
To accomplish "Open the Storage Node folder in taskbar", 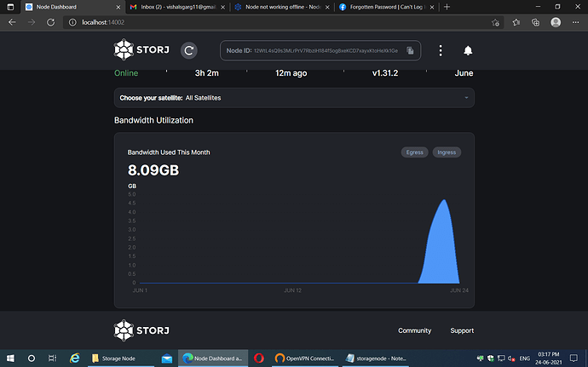I will tap(119, 358).
